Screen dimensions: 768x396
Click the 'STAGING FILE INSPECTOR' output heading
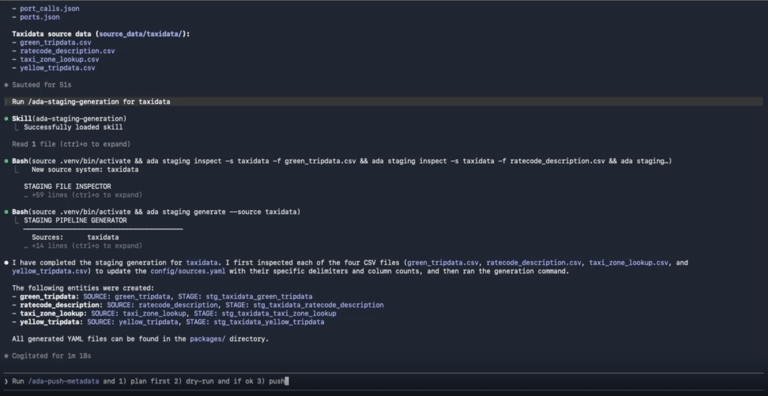68,186
